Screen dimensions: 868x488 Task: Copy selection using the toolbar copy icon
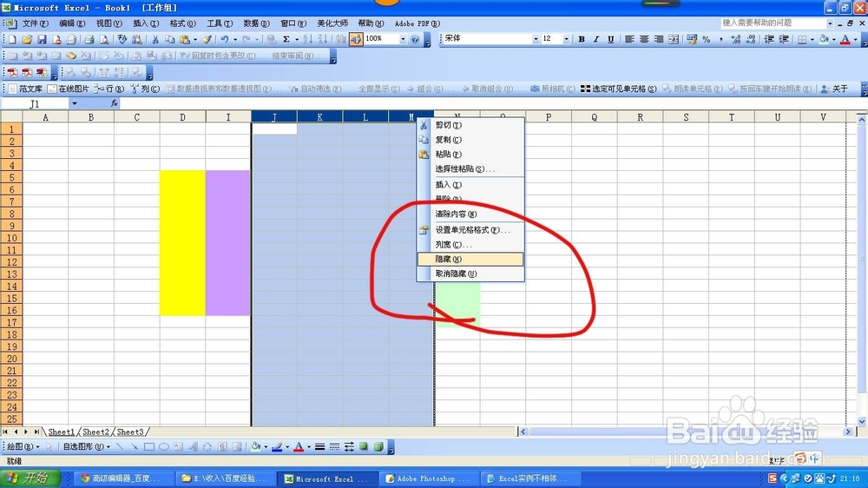[x=170, y=39]
